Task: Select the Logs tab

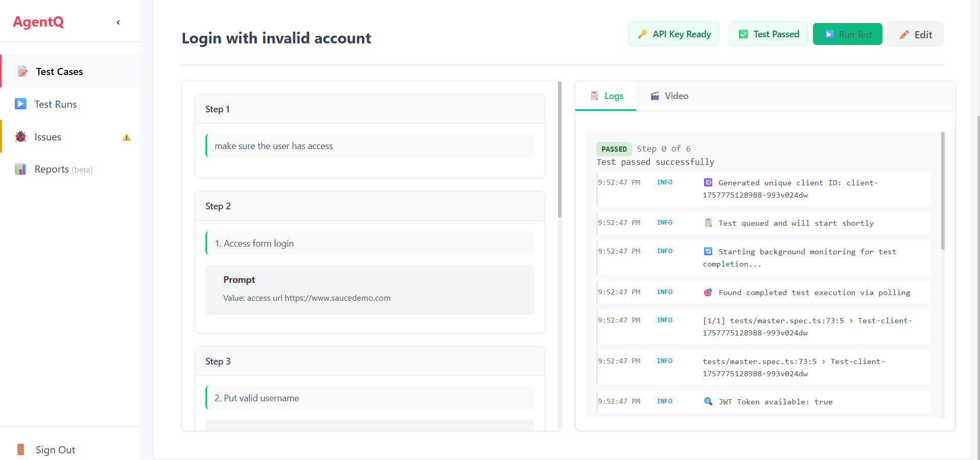Action: coord(606,95)
